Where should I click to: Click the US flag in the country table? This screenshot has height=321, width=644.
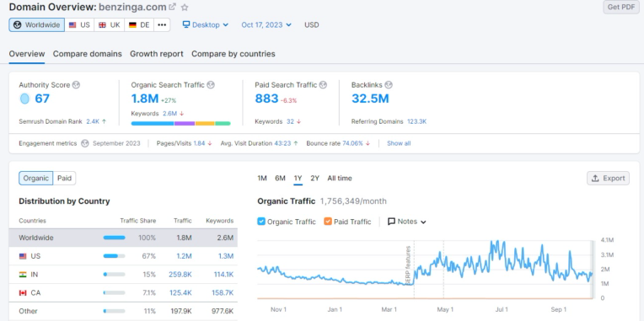coord(23,256)
